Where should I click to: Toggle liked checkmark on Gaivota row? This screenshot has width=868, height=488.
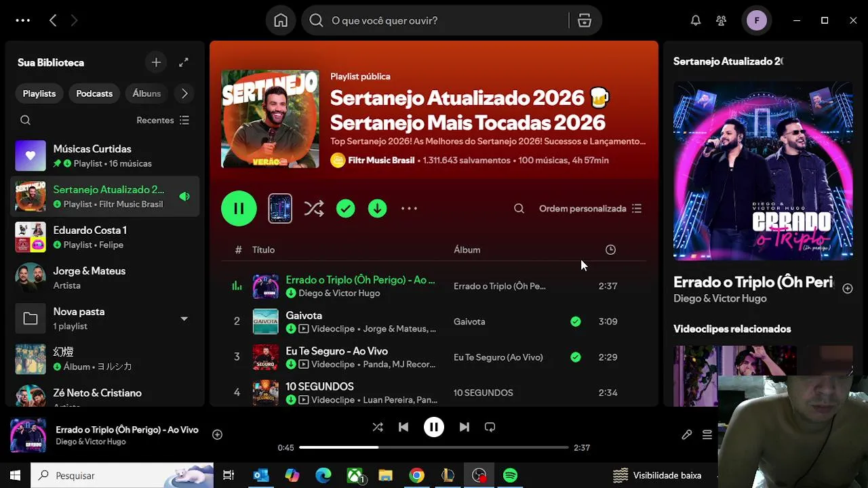(x=576, y=322)
